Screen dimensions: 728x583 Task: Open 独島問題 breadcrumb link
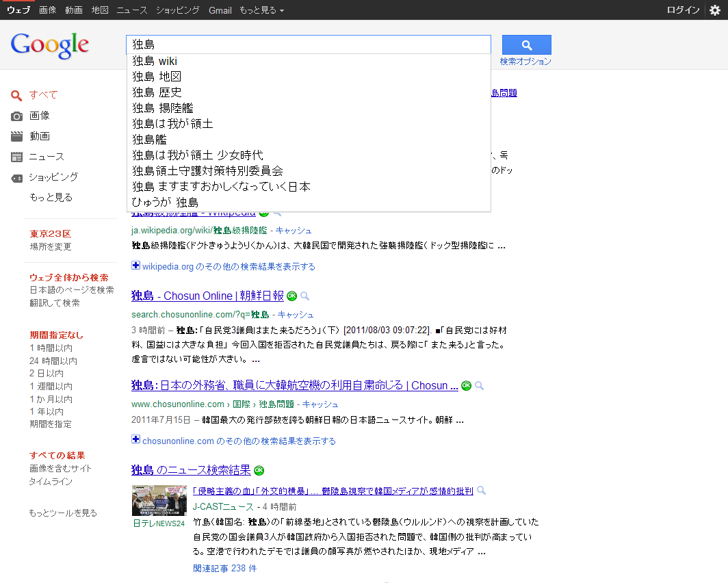(x=276, y=404)
